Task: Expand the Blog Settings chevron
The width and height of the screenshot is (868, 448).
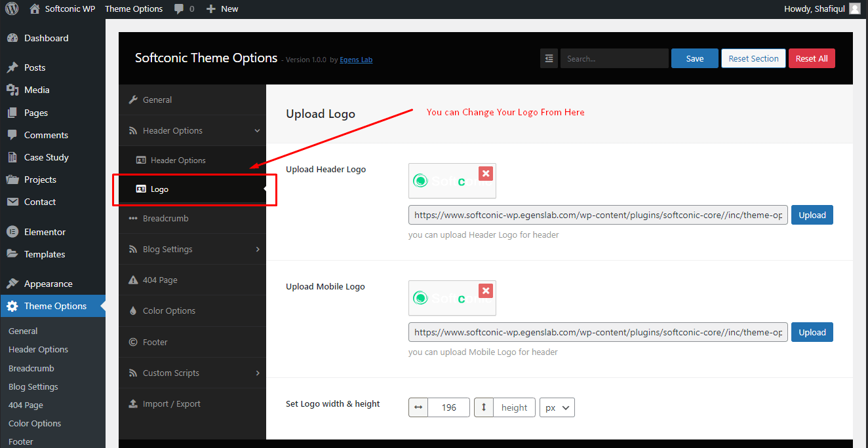Action: pos(258,249)
